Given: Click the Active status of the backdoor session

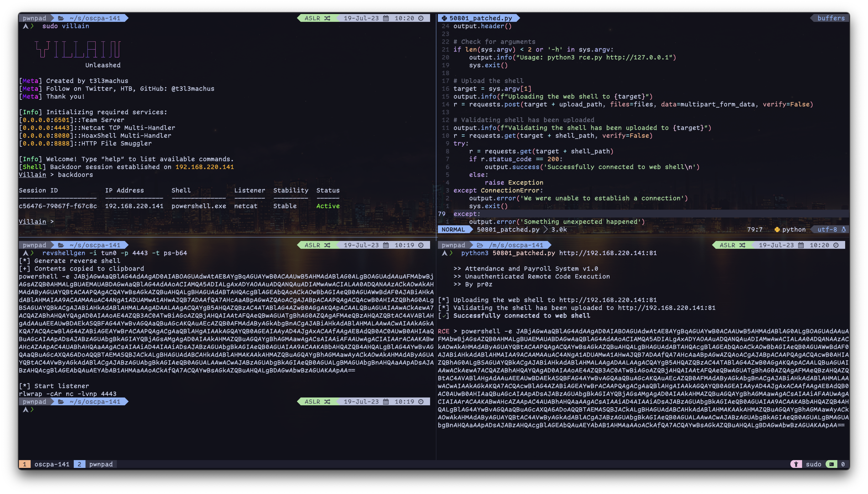Looking at the screenshot, I should tap(328, 206).
